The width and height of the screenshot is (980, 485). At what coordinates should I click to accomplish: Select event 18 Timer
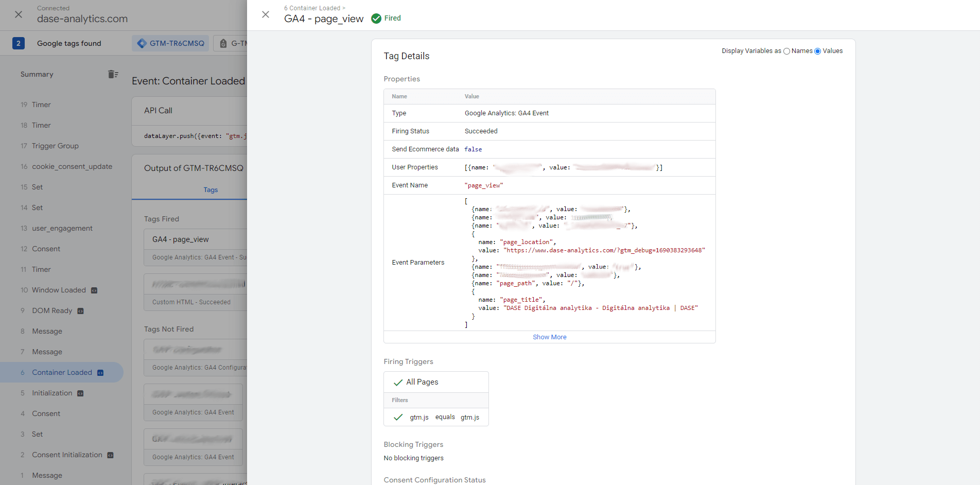click(62, 125)
